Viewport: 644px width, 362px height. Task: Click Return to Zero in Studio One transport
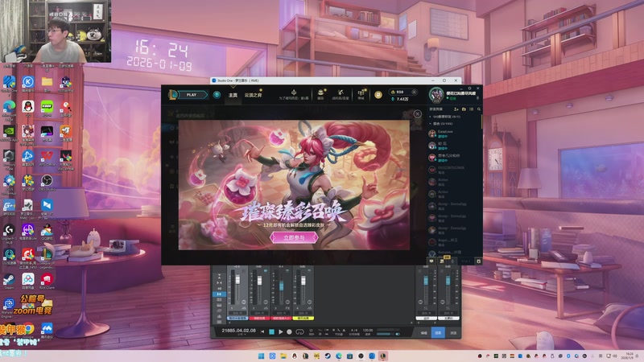point(262,331)
